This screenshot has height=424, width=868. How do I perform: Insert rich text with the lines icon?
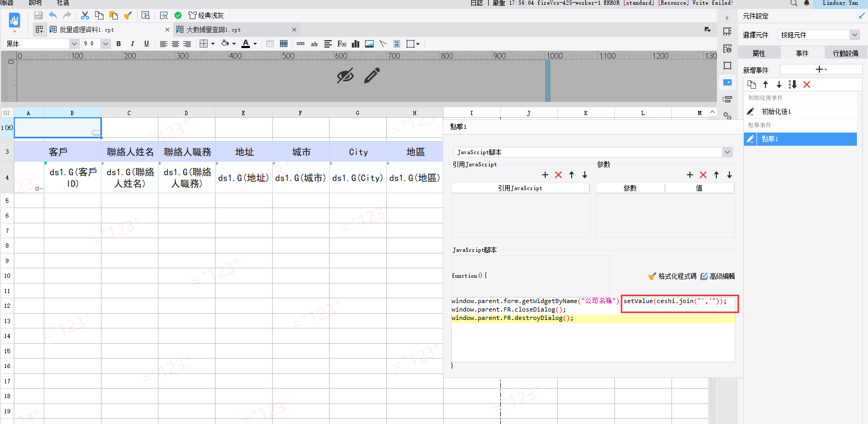click(x=328, y=44)
